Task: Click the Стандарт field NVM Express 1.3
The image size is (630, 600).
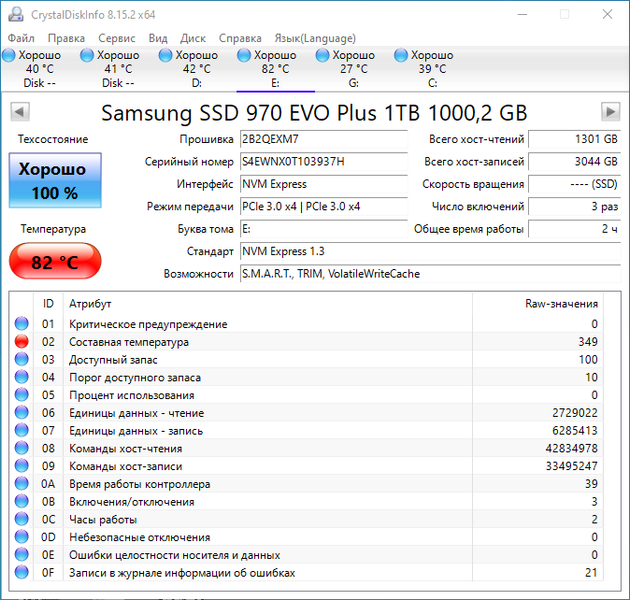Action: coord(430,252)
